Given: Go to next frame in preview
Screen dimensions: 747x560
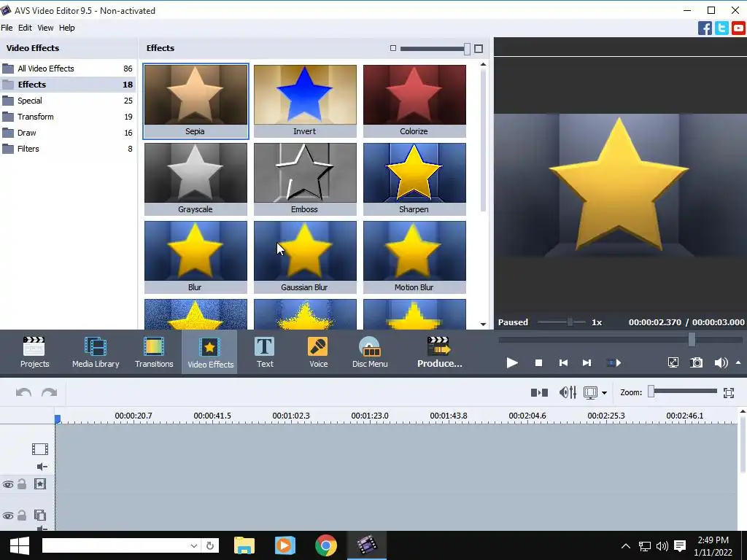Looking at the screenshot, I should pyautogui.click(x=587, y=363).
